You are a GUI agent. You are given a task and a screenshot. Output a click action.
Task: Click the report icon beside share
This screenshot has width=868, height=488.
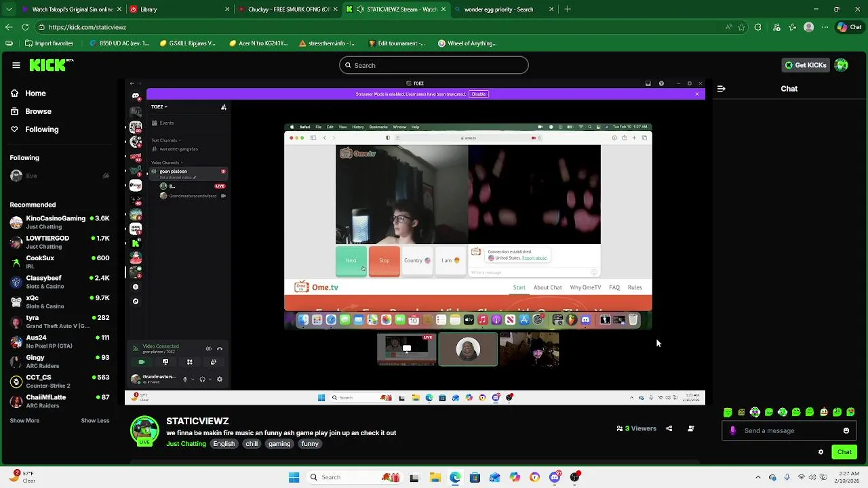[x=691, y=428]
